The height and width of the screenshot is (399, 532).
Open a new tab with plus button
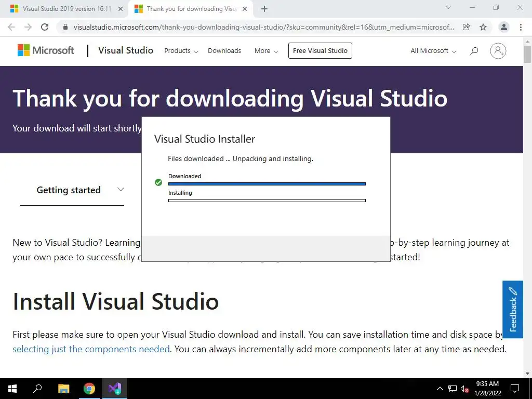coord(264,9)
